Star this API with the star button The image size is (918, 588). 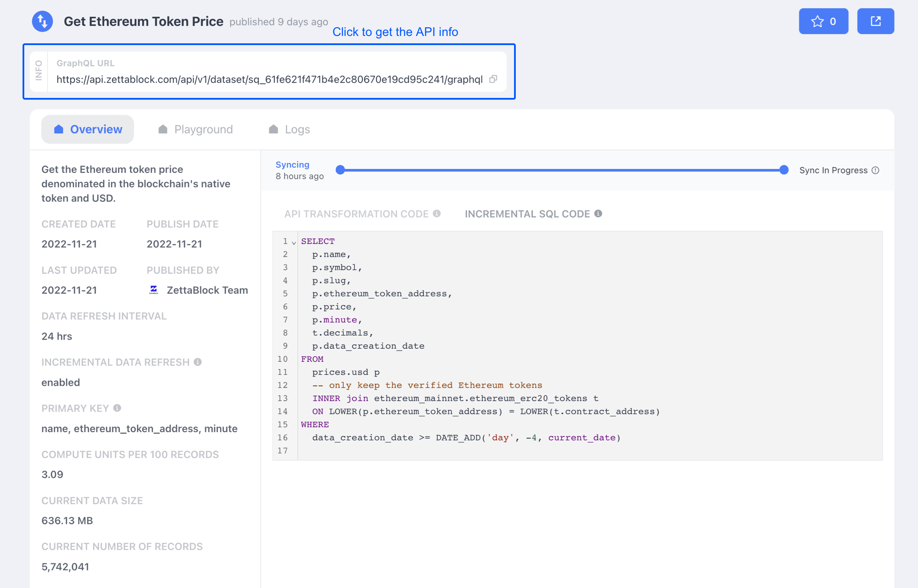823,21
